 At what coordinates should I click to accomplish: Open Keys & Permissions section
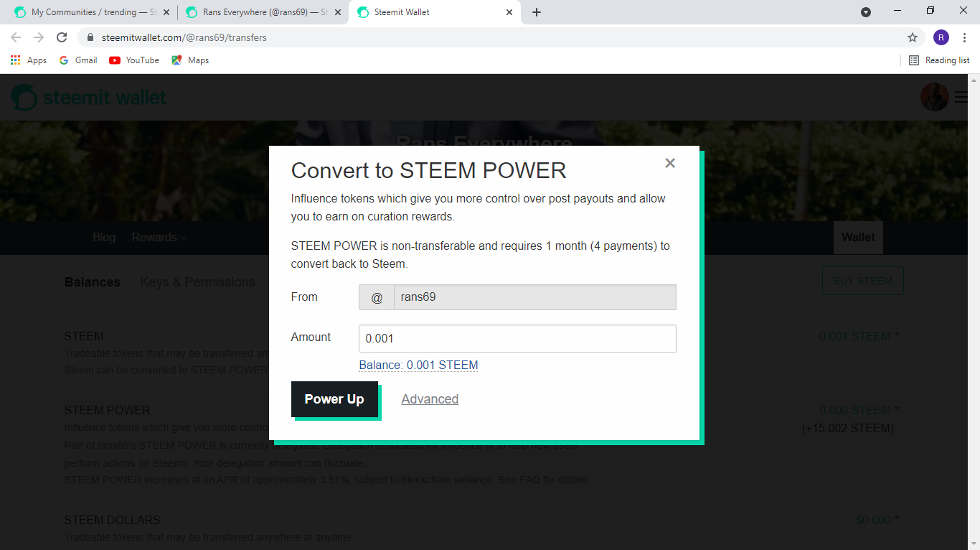[x=197, y=282]
